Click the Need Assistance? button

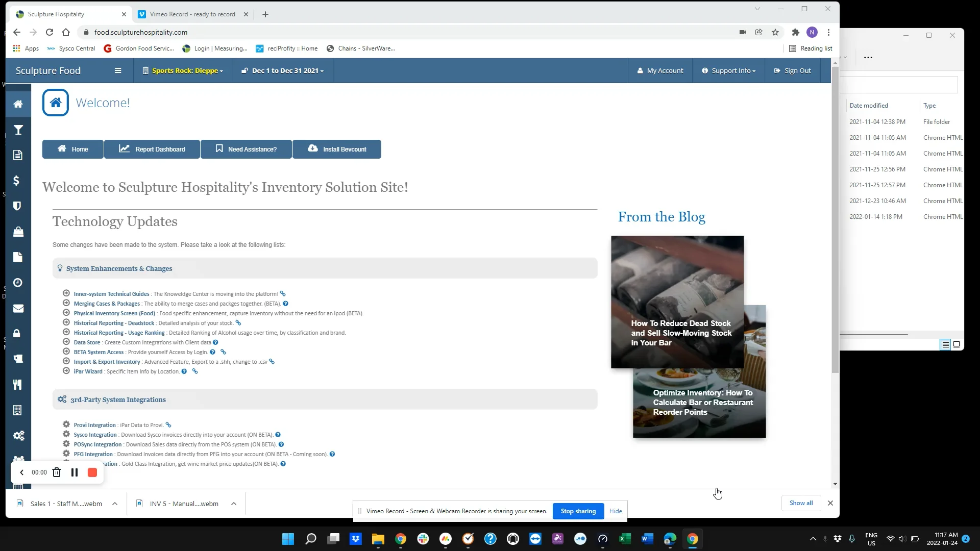pos(246,149)
